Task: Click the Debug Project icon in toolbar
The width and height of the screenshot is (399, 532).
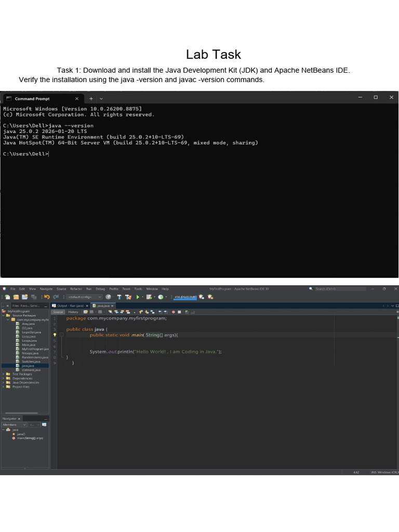Action: (x=149, y=297)
